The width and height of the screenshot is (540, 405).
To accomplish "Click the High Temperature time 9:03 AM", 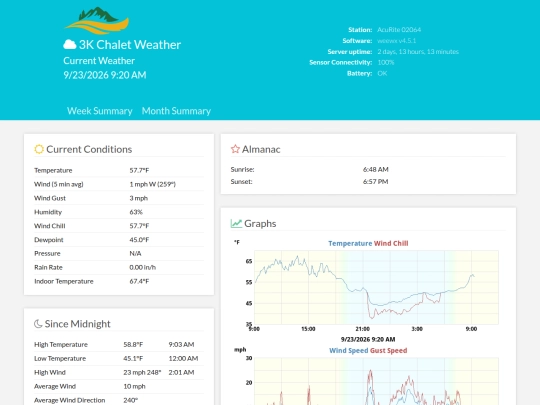I will tap(181, 344).
